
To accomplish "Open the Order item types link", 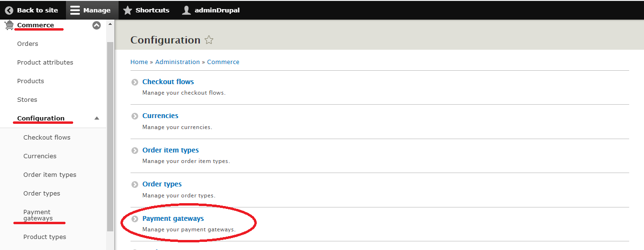I will [171, 150].
